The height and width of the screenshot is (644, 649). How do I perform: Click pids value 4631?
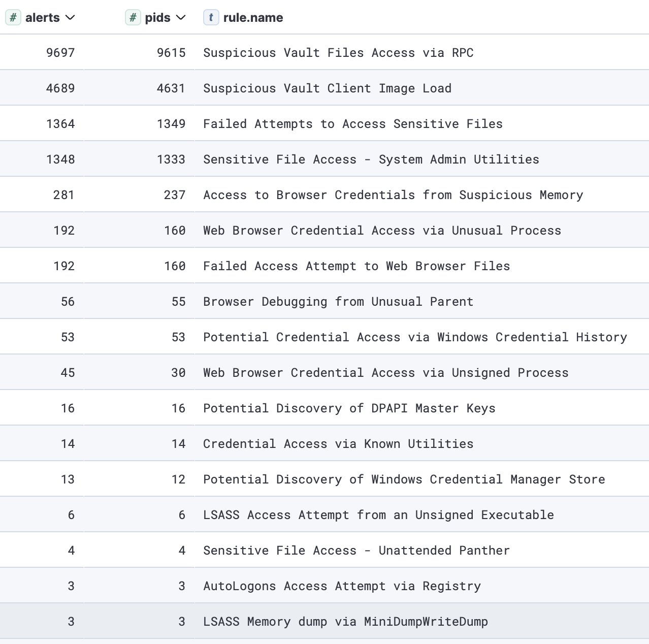171,88
